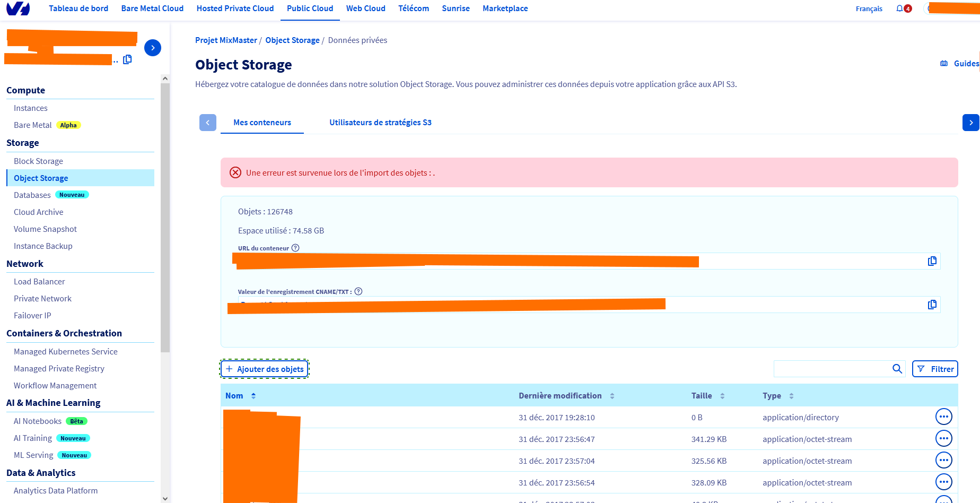Click the search magnifier icon

(897, 369)
